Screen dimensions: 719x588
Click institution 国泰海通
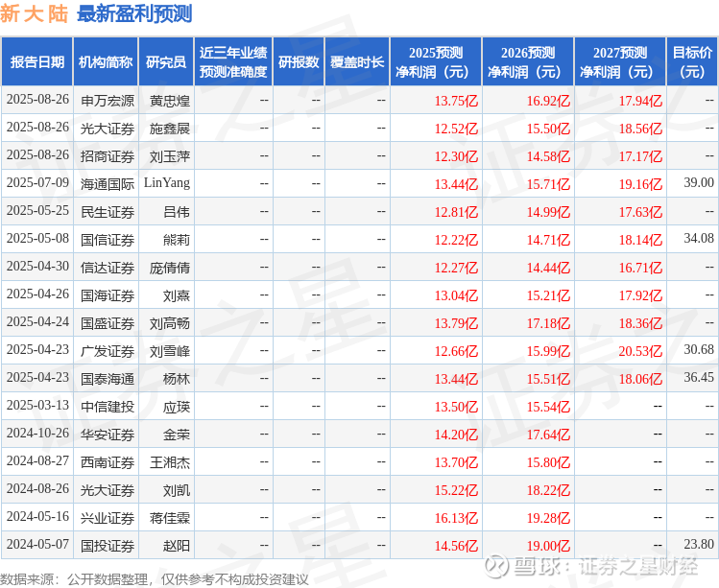click(108, 379)
